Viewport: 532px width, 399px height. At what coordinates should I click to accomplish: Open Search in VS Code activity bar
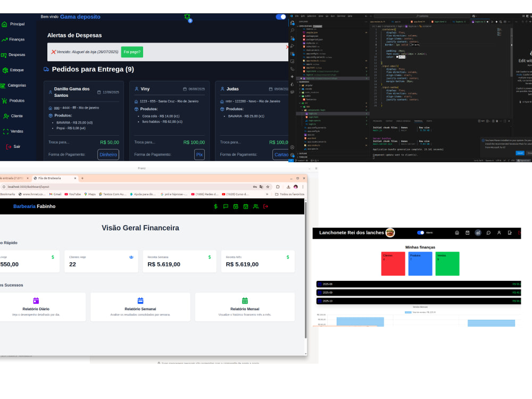(293, 30)
